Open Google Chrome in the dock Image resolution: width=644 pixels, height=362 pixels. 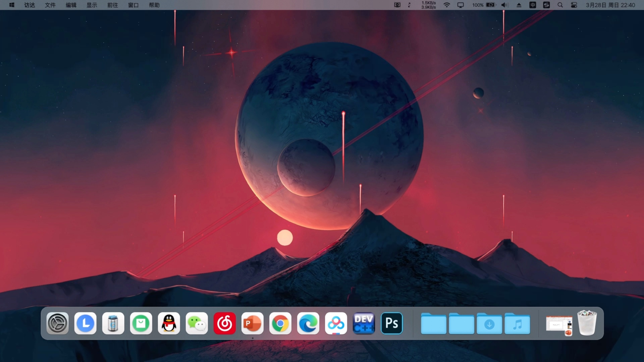(280, 323)
